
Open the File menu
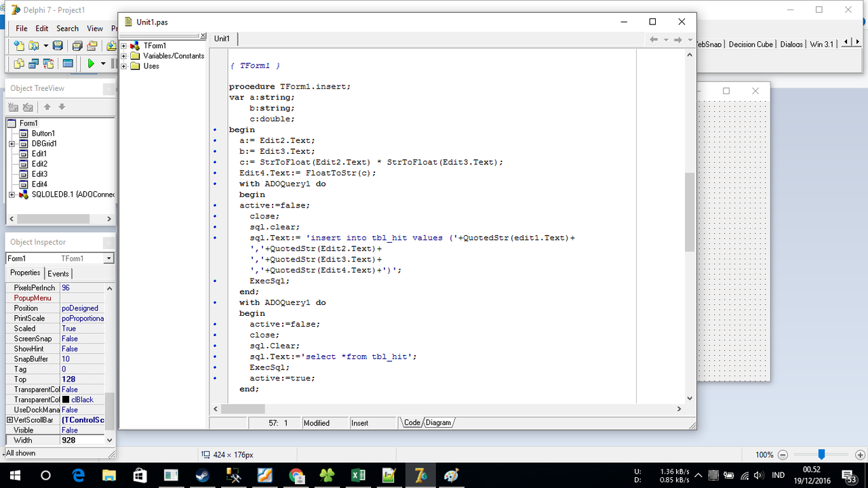tap(22, 28)
